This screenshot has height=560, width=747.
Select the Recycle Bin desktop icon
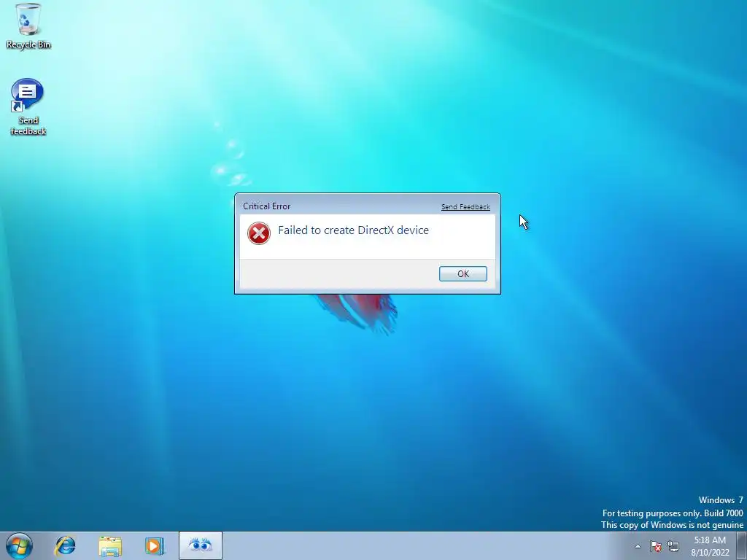point(28,26)
